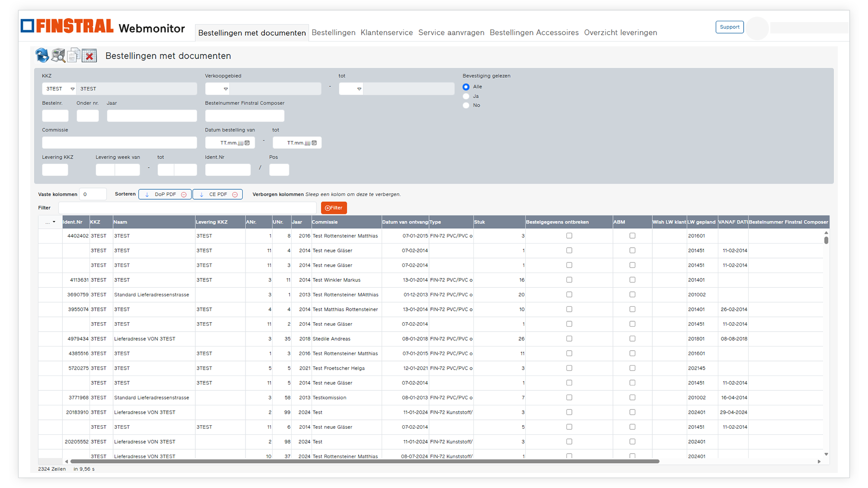868x488 pixels.
Task: Click the FINSTRAL logo
Action: point(67,26)
